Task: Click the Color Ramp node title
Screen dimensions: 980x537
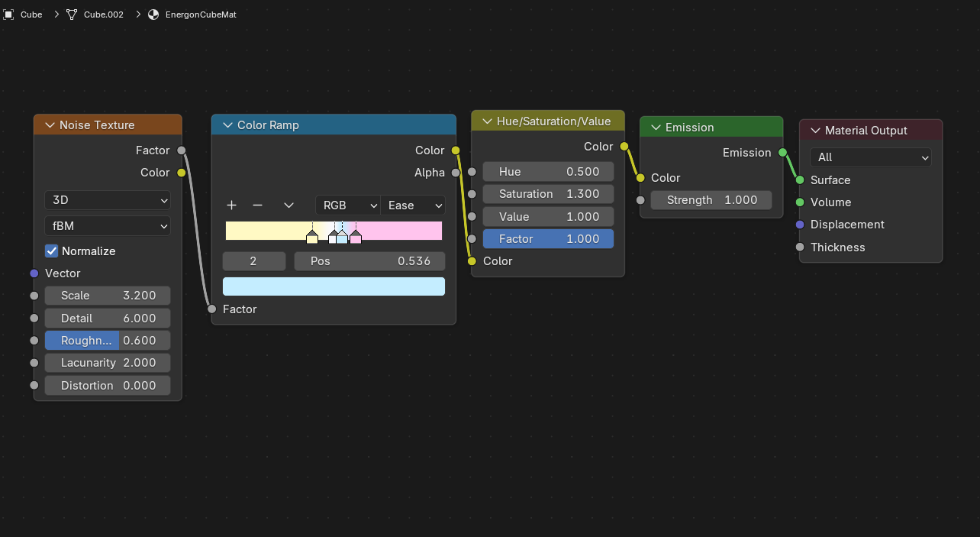Action: (268, 125)
